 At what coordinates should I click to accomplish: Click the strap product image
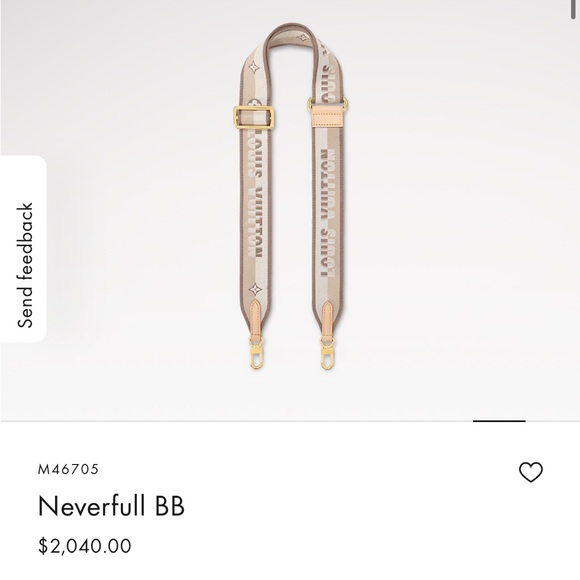pos(291,196)
